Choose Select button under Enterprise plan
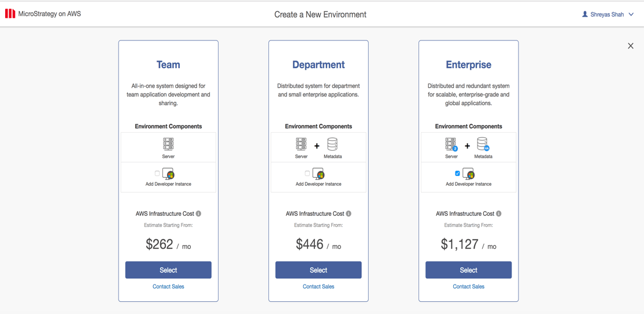The width and height of the screenshot is (644, 314). pyautogui.click(x=468, y=270)
